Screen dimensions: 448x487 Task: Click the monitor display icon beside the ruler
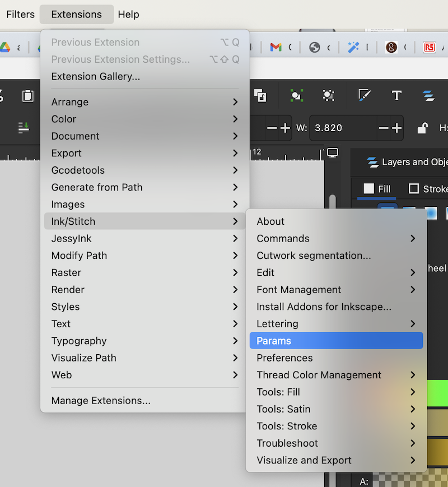(333, 152)
